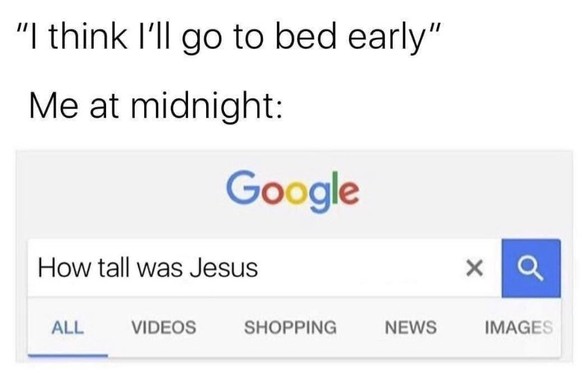Click the Me at midnight caption
This screenshot has height=373, width=582.
[156, 106]
